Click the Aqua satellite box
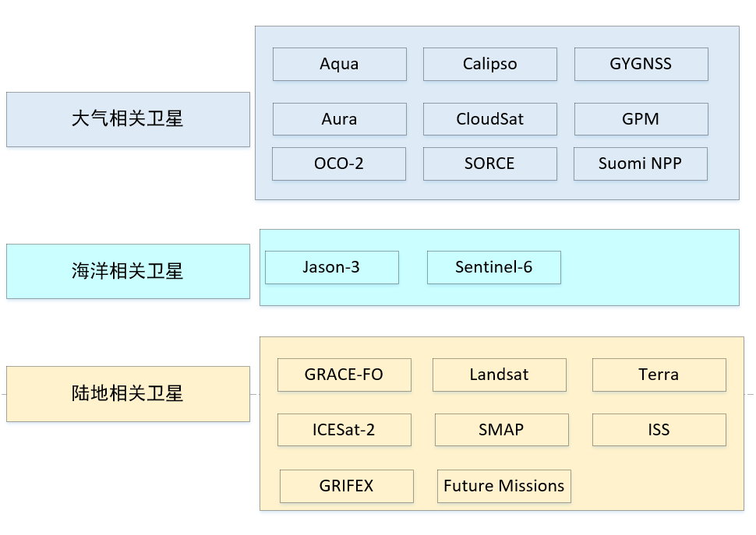 340,64
